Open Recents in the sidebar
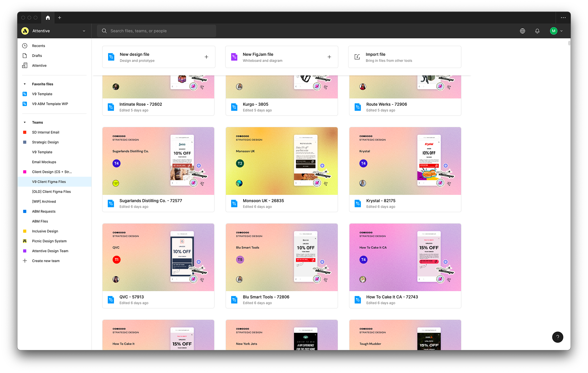Viewport: 588px width, 373px height. (55, 46)
